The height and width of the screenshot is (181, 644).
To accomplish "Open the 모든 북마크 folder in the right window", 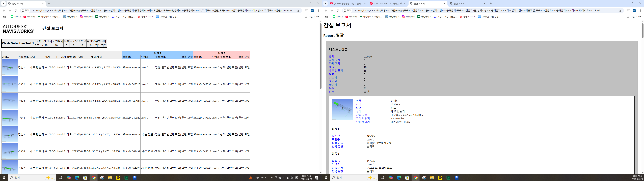I will [x=634, y=17].
